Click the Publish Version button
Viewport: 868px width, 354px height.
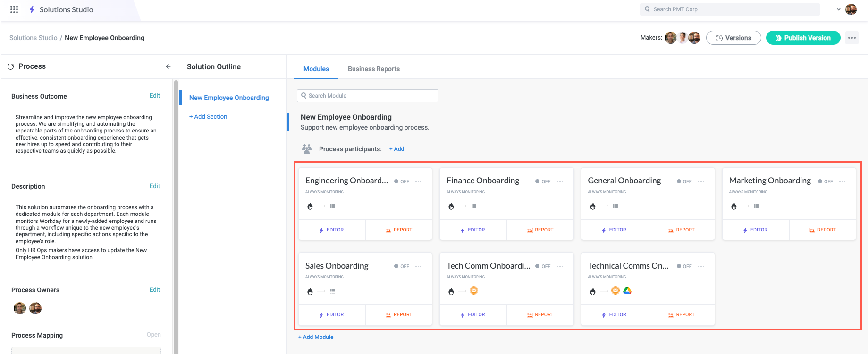[x=803, y=38]
